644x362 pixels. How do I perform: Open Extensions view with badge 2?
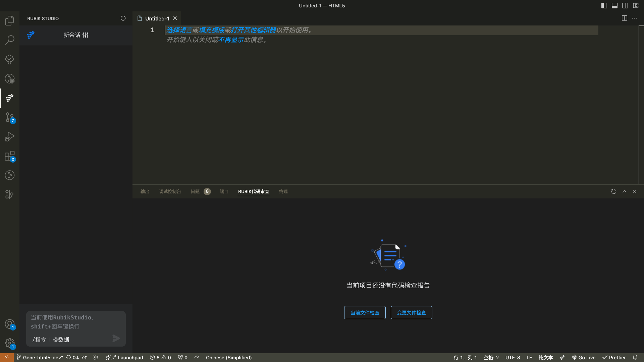coord(10,156)
